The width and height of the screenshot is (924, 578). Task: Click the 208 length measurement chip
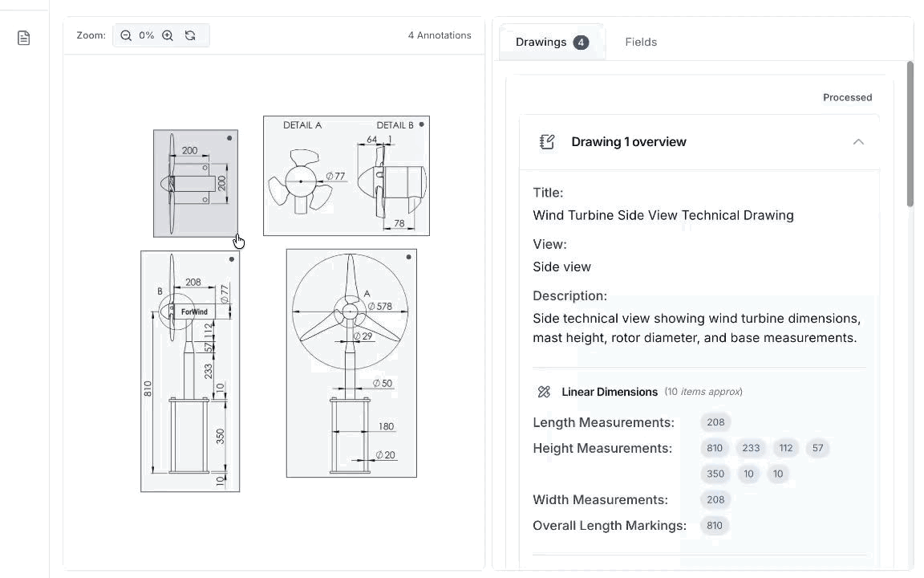tap(715, 422)
